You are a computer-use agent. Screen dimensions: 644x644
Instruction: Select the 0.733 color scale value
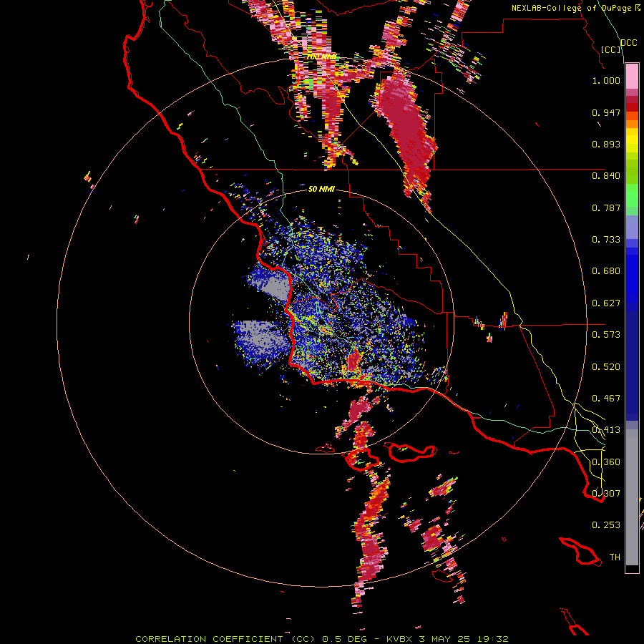tap(606, 240)
